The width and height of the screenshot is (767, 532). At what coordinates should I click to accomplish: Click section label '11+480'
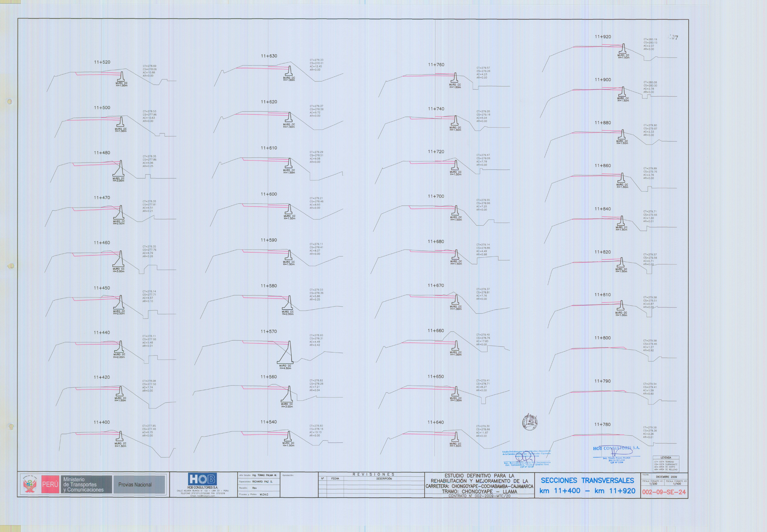(x=102, y=153)
